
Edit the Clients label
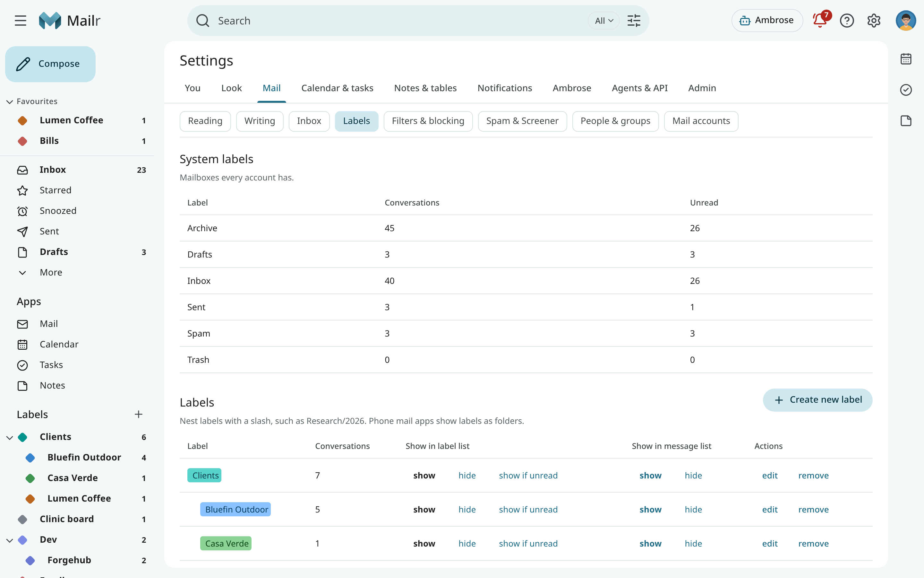[770, 476]
